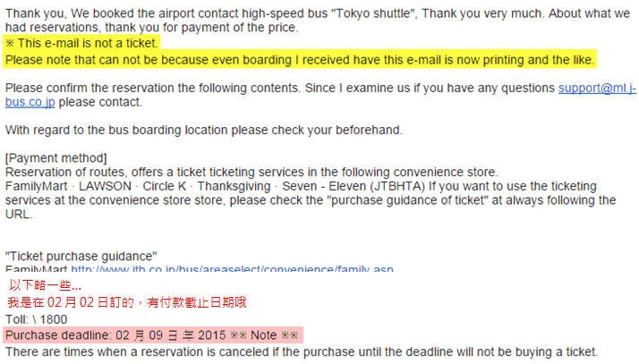
Task: Click the "[Payment method]" heading
Action: pos(56,158)
